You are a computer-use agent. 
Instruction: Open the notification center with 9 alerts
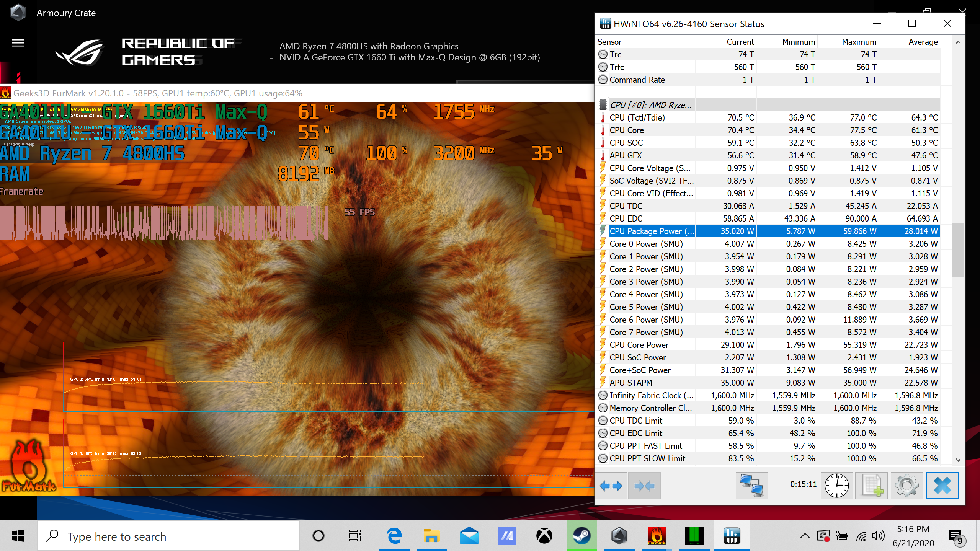957,536
